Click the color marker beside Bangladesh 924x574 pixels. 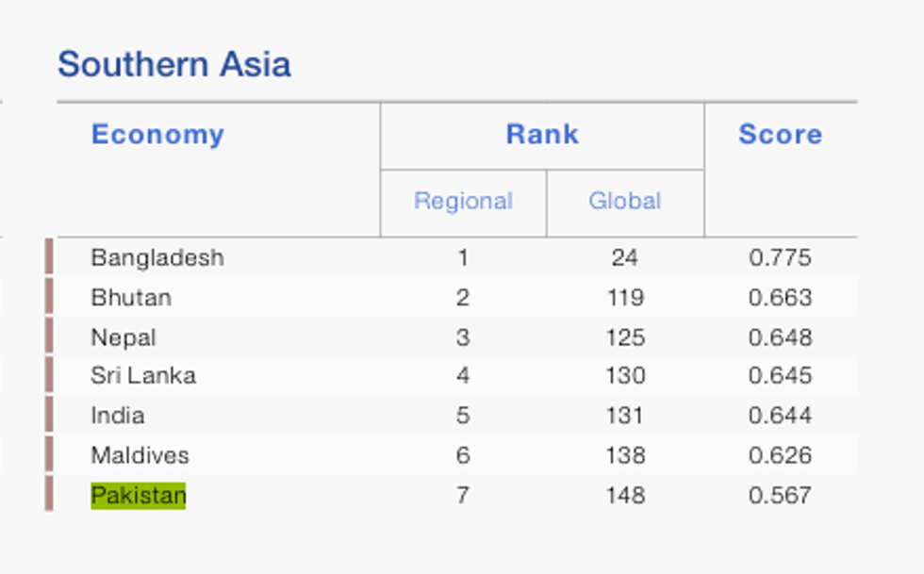click(49, 258)
